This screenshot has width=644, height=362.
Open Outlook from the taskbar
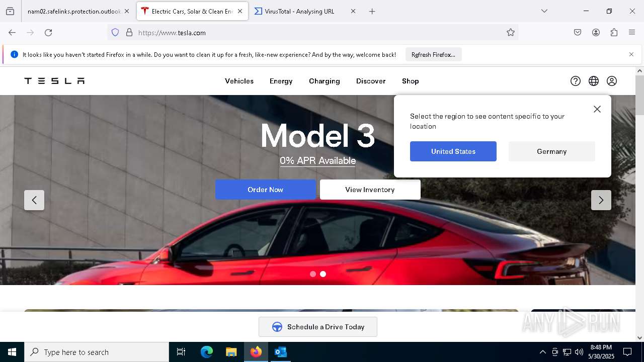(x=280, y=352)
